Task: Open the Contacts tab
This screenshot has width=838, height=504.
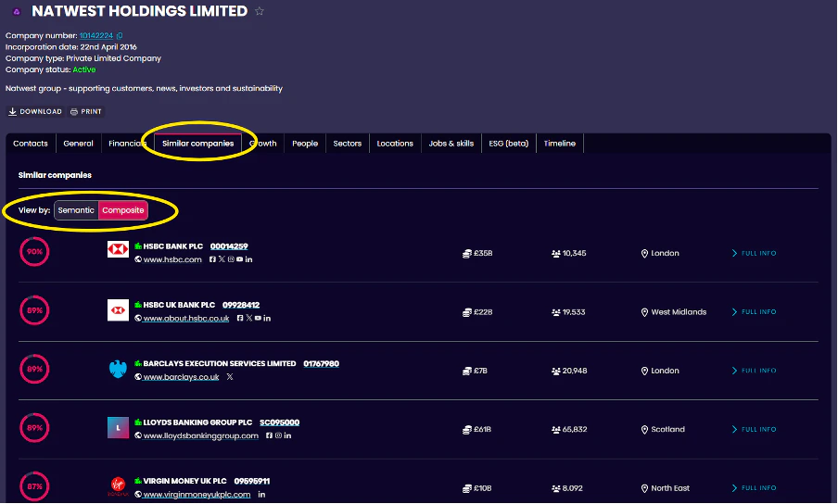Action: coord(31,143)
